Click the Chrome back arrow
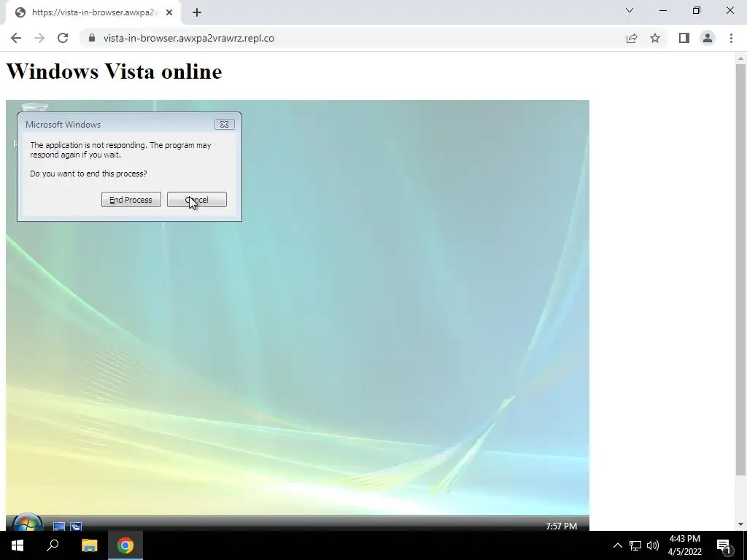The height and width of the screenshot is (560, 747). (16, 38)
